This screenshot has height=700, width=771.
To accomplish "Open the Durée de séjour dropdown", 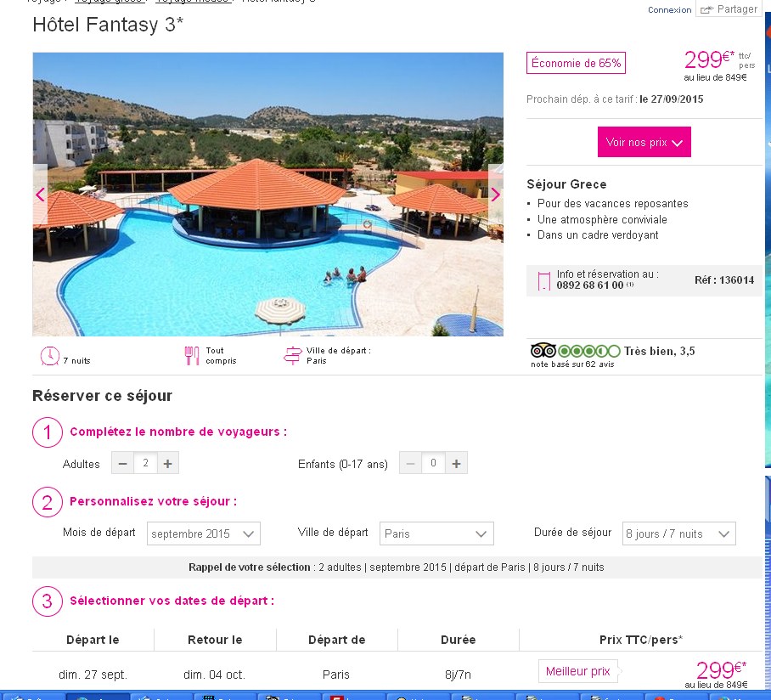I will (679, 533).
